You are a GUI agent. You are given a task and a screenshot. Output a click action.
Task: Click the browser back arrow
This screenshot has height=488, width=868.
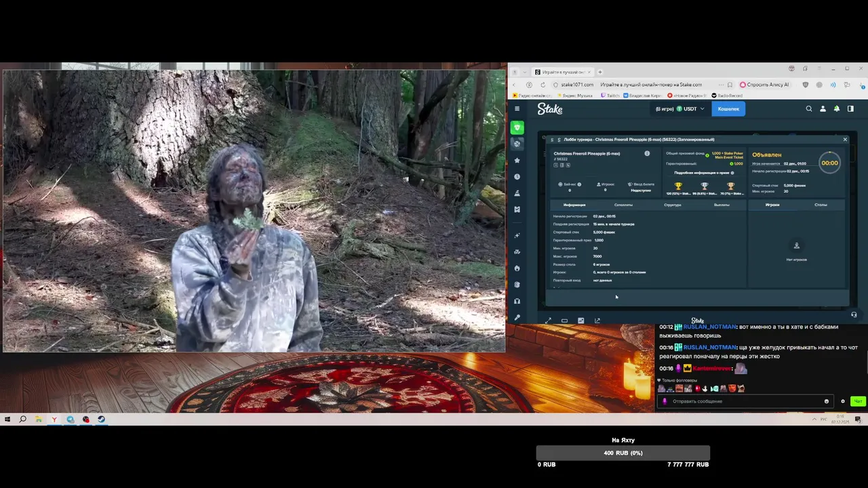tap(514, 85)
